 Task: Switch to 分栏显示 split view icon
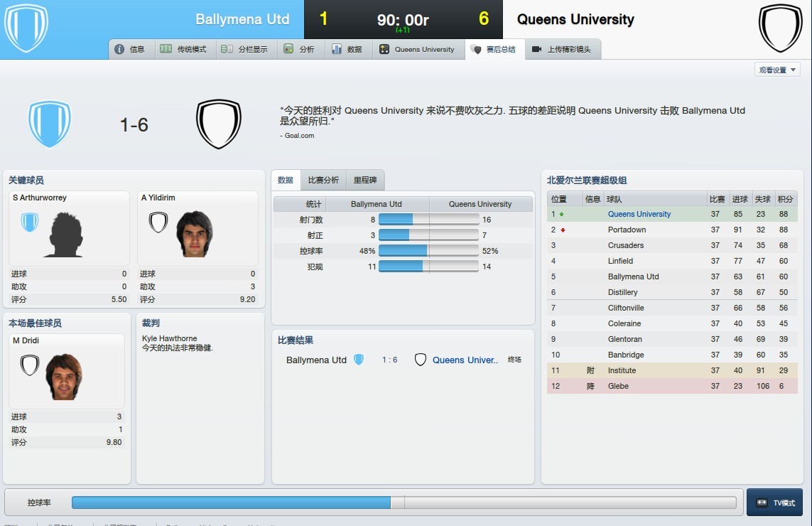coord(227,49)
